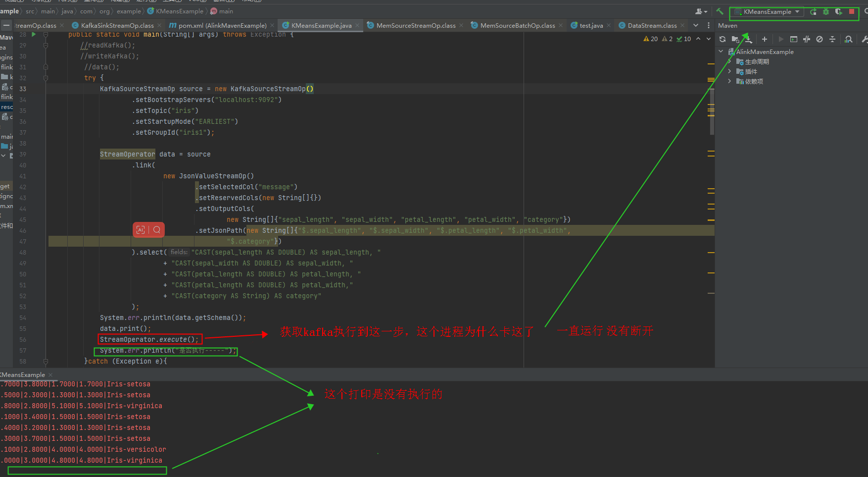Click the editor vertical scrollbar thumb
Screen dimensions: 868x477
(x=712, y=112)
